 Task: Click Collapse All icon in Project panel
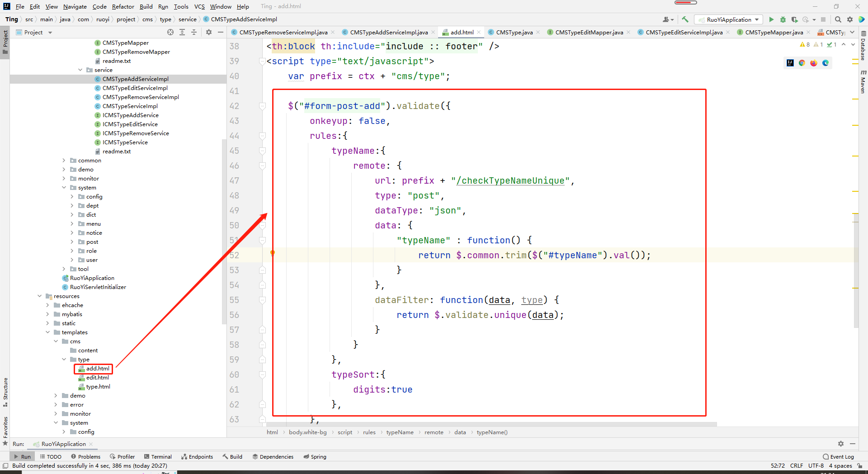tap(194, 32)
